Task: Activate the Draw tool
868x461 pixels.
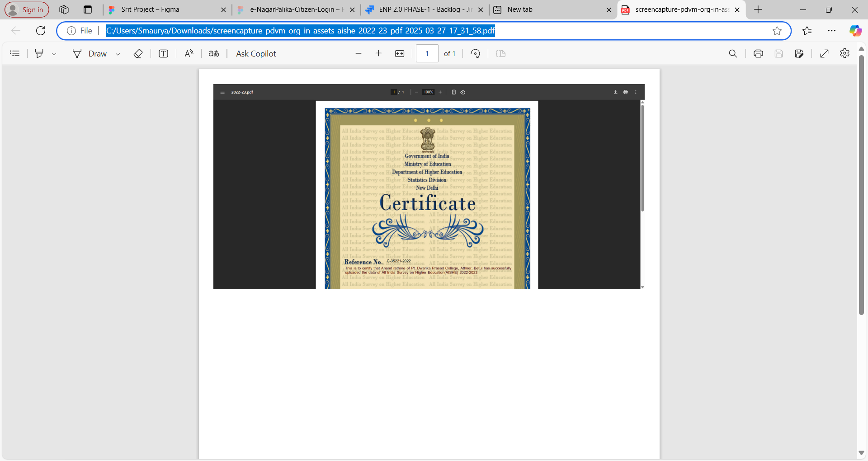Action: [x=90, y=53]
